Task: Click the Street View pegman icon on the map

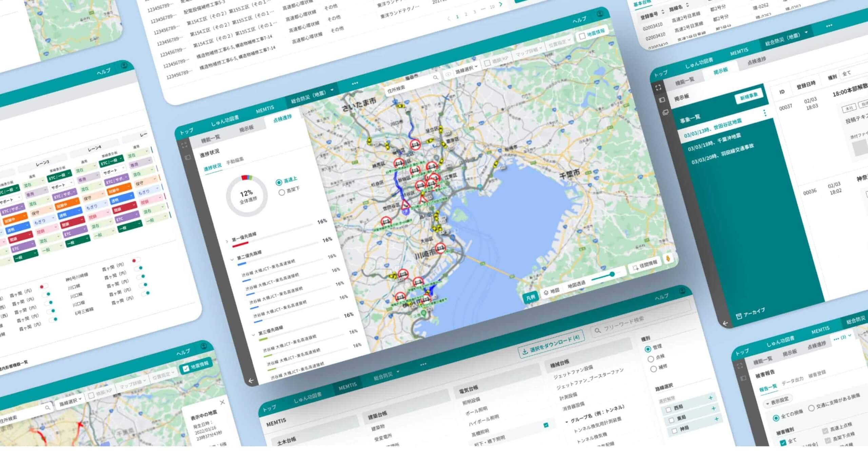Action: (668, 258)
